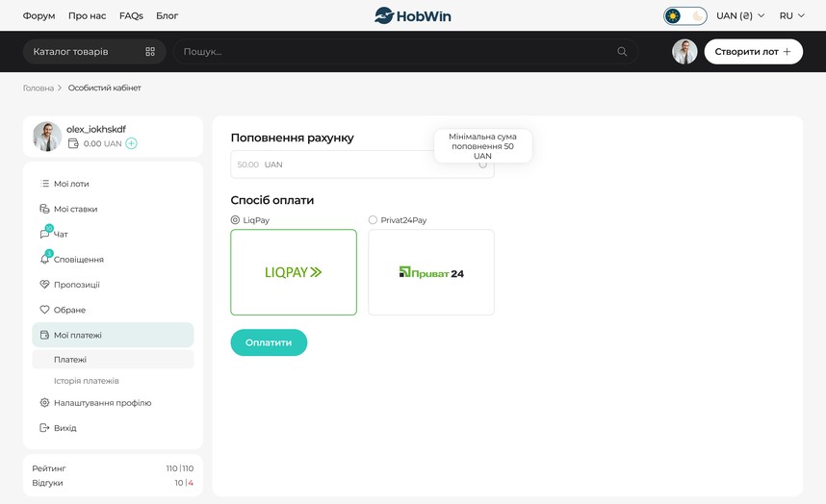Viewport: 826px width, 504px height.
Task: Toggle the light/dark theme switch
Action: [x=684, y=15]
